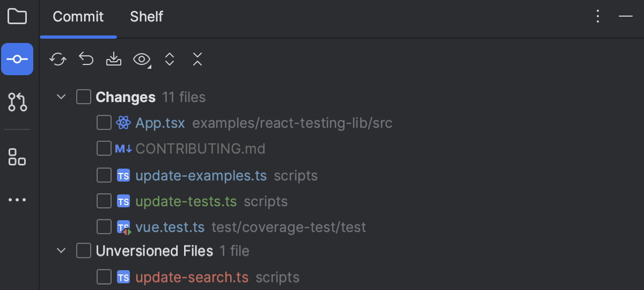Screen dimensions: 644x290
Task: Show more tool windows via ellipsis
Action: click(17, 200)
